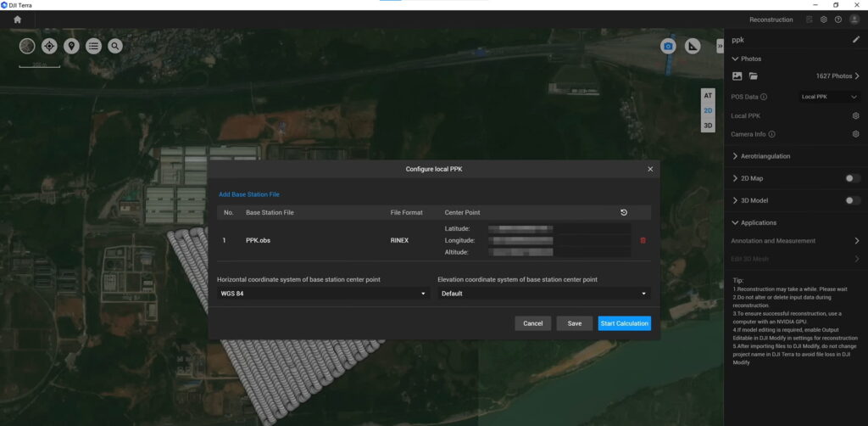Open WGS 84 horizontal coordinate dropdown
This screenshot has height=426, width=868.
coord(323,294)
